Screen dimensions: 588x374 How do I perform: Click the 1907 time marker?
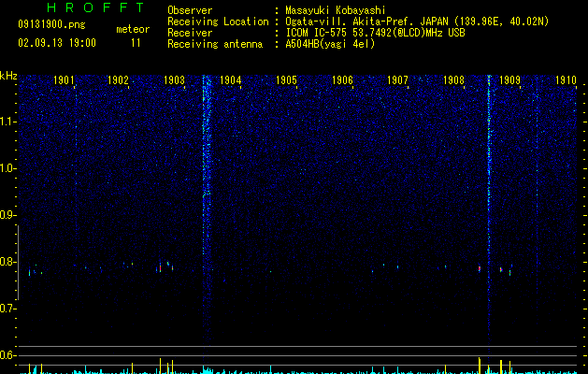click(397, 80)
